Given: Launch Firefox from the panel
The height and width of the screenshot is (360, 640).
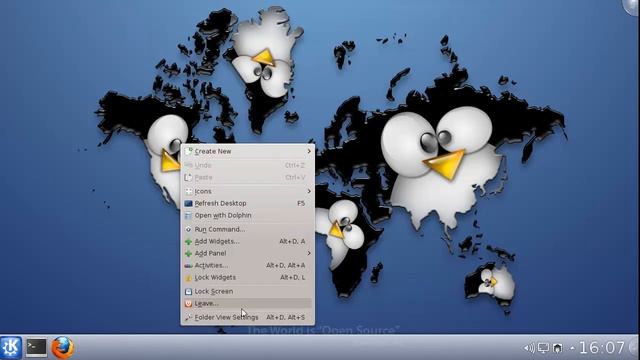Looking at the screenshot, I should coord(62,347).
